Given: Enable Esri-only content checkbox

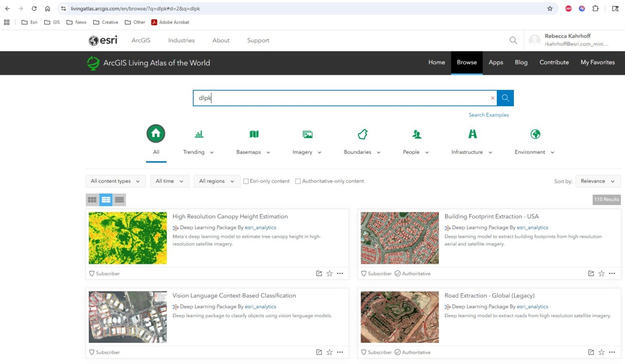Looking at the screenshot, I should point(246,181).
